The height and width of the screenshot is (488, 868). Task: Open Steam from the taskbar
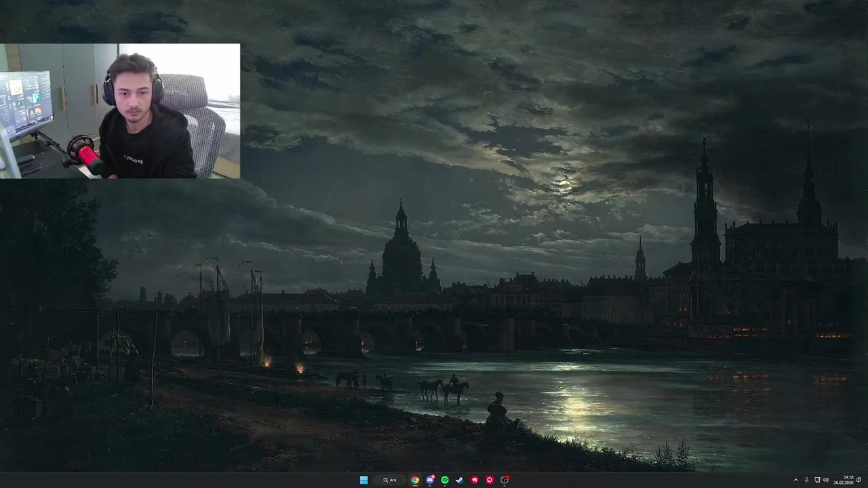click(x=460, y=480)
